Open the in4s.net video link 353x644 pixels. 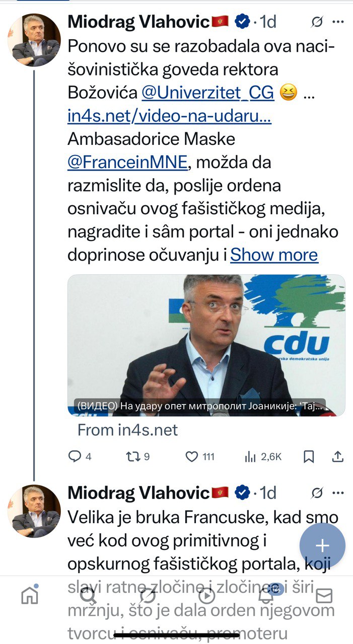(169, 116)
